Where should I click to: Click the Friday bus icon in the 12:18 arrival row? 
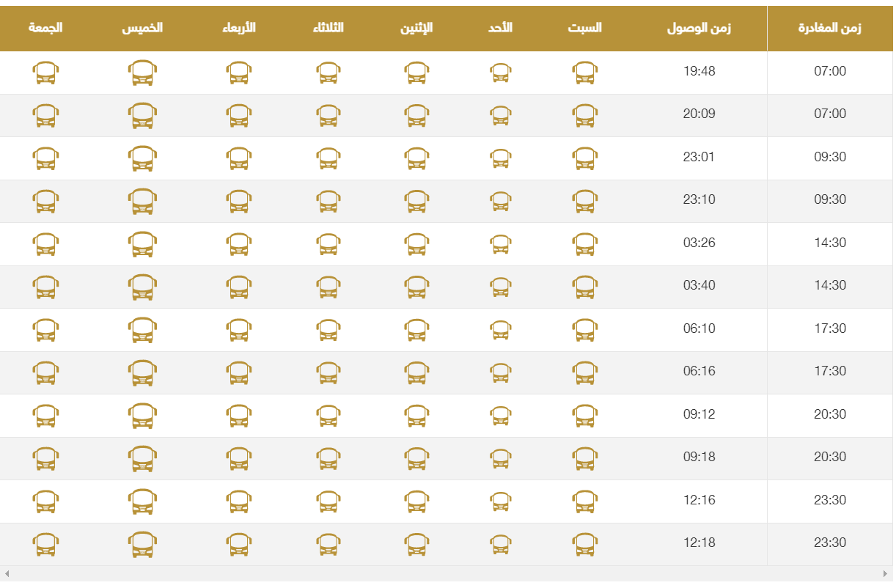pos(45,544)
